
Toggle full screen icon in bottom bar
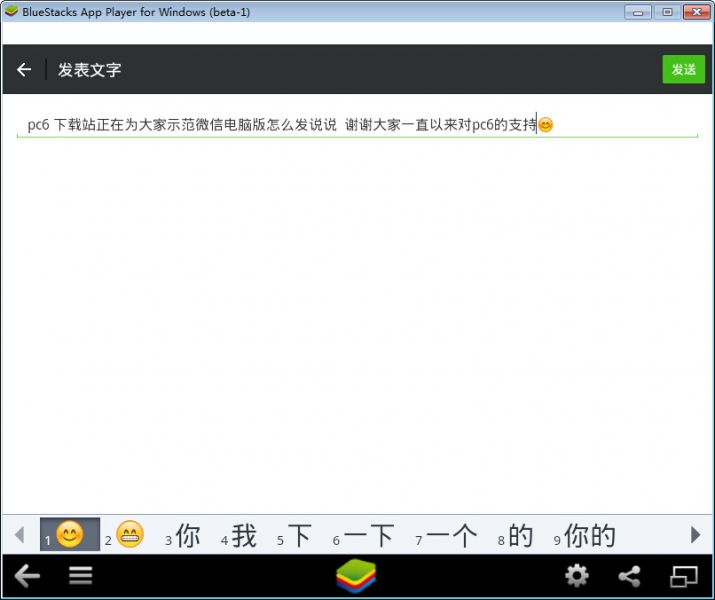click(x=684, y=576)
